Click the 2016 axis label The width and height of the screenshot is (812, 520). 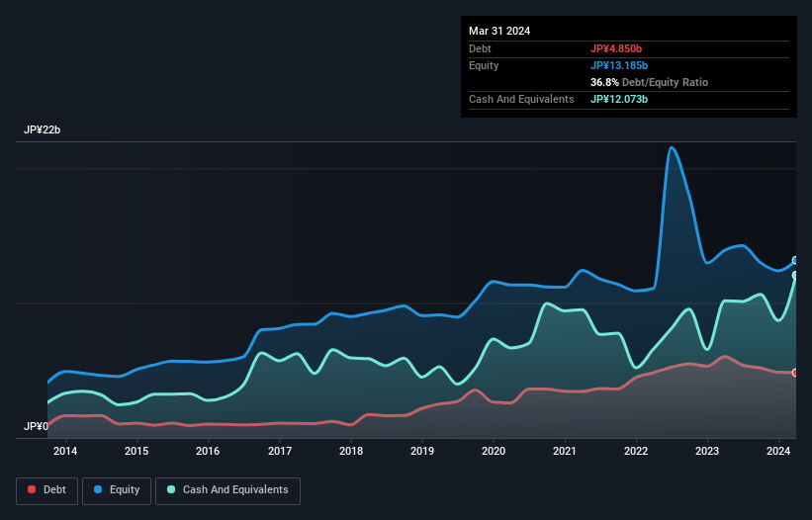(208, 451)
